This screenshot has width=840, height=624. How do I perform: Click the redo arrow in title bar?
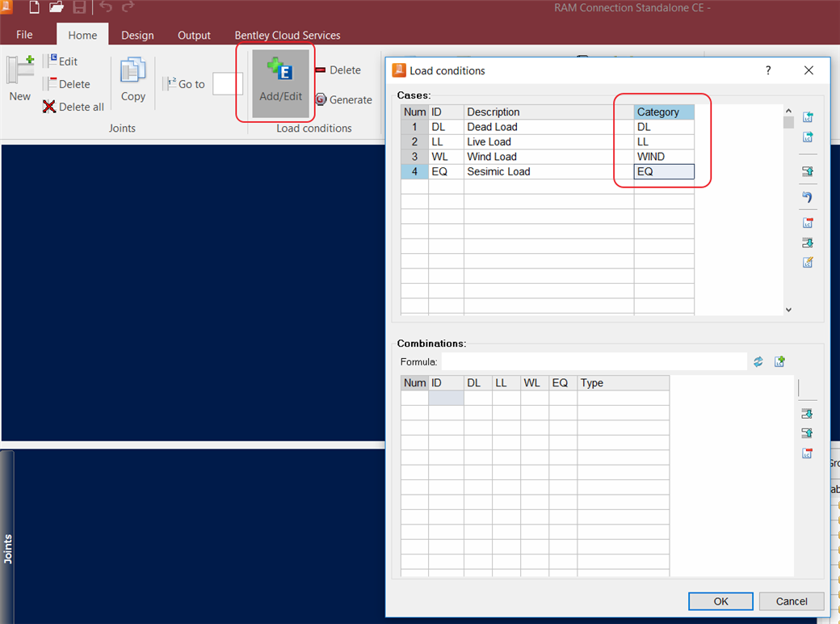point(128,7)
